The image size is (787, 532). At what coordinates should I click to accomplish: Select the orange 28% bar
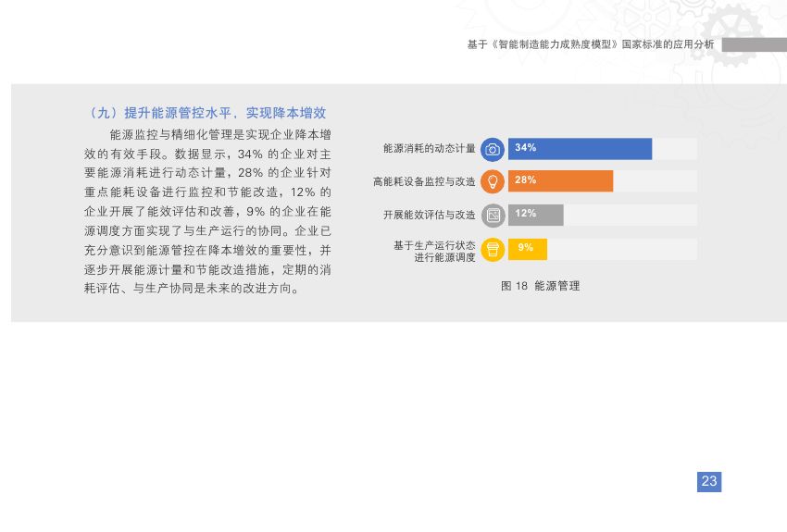pos(560,180)
